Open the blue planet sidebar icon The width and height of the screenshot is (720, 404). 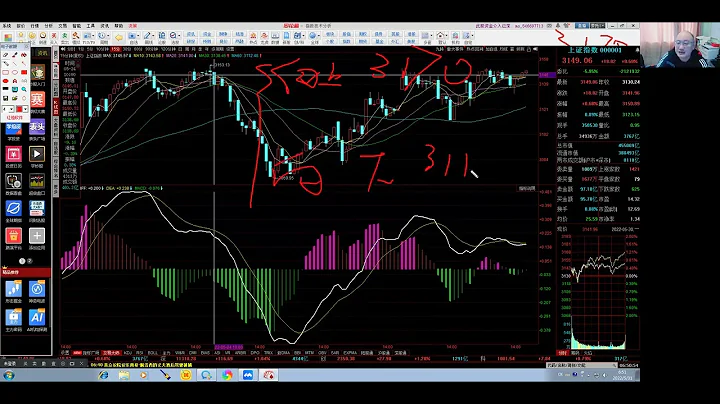click(13, 208)
